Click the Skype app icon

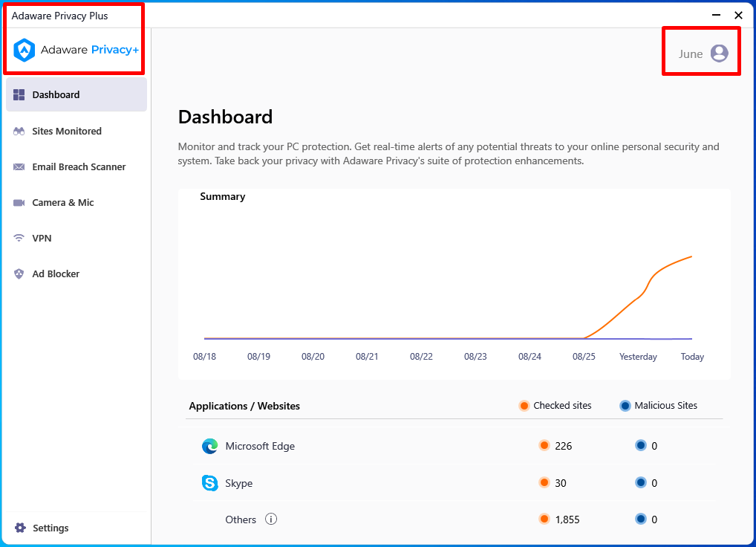(x=209, y=483)
